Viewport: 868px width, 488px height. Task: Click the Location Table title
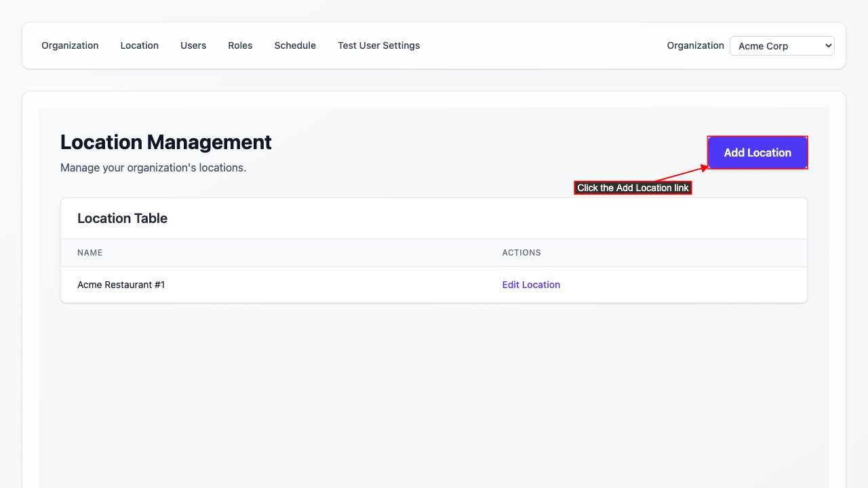(122, 218)
